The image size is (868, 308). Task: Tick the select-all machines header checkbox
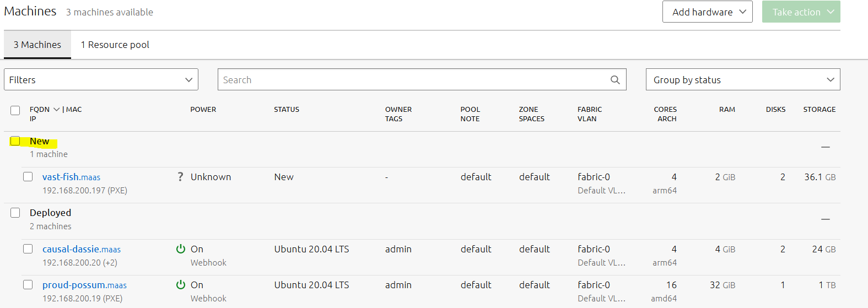15,110
